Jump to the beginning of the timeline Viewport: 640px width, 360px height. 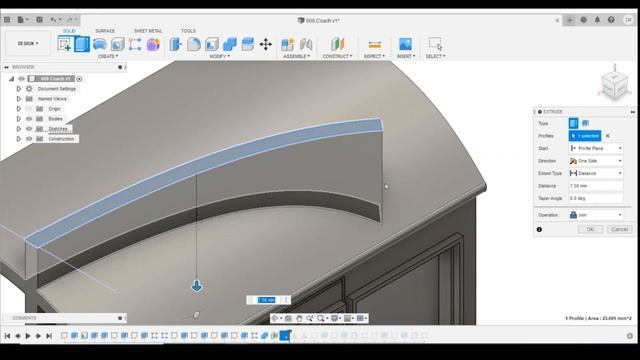[7, 336]
